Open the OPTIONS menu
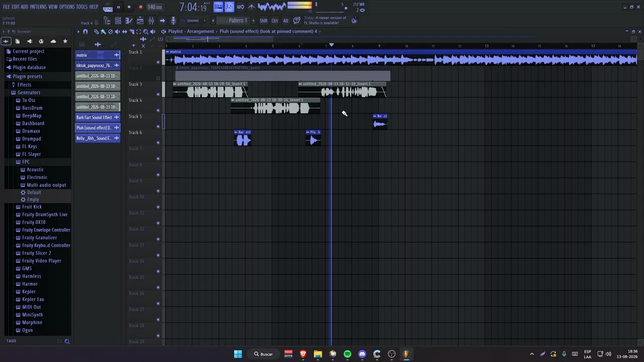The width and height of the screenshot is (644, 362). pos(67,7)
